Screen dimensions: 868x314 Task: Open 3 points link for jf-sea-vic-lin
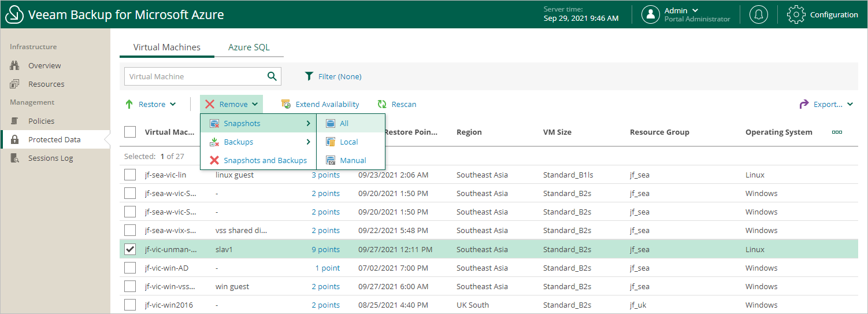(326, 175)
